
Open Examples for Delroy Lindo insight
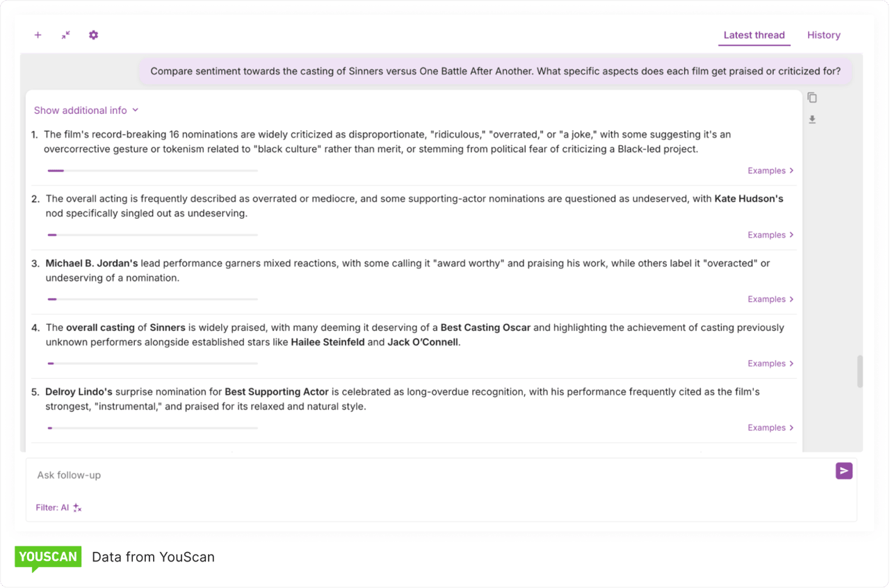coord(770,428)
